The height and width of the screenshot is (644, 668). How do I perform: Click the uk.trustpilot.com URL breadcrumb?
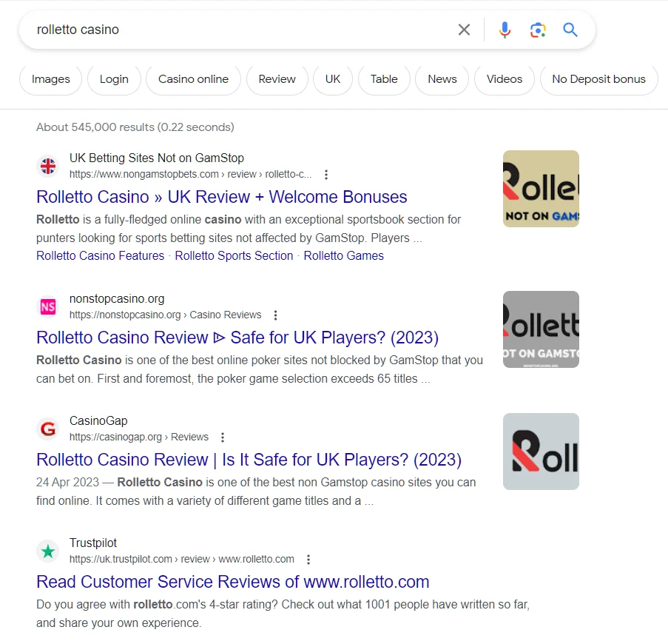click(x=182, y=559)
